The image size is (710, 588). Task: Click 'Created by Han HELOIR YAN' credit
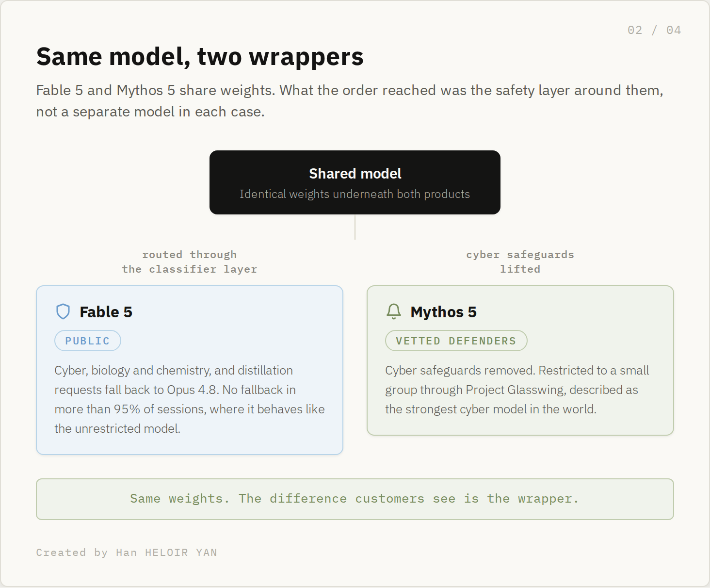(127, 553)
